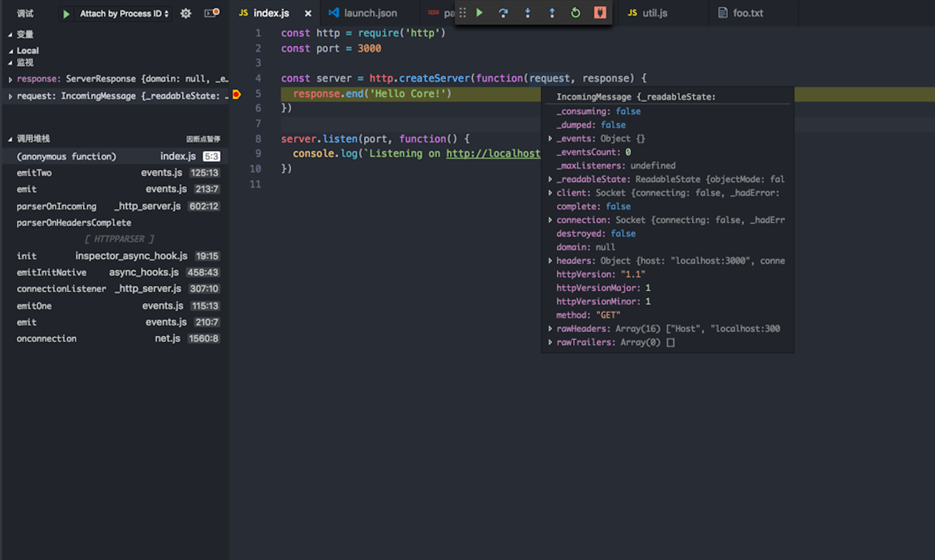935x560 pixels.
Task: Expand headers object in hover popup
Action: [550, 261]
